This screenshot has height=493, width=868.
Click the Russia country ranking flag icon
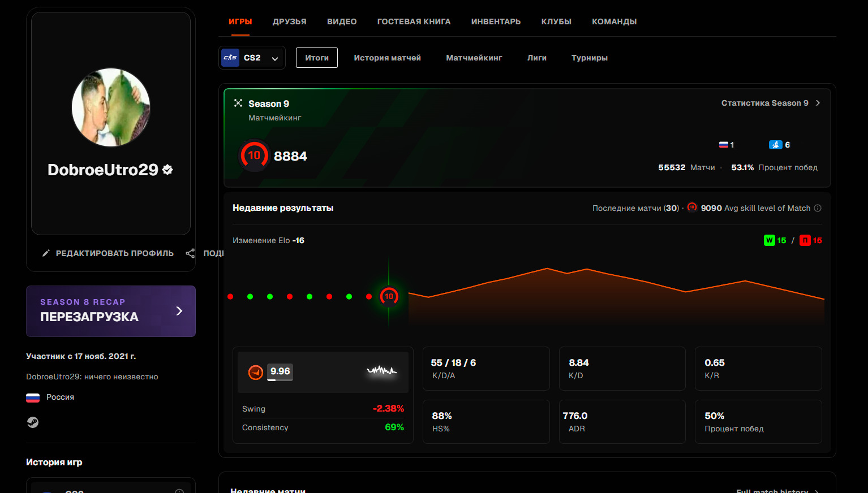coord(723,145)
